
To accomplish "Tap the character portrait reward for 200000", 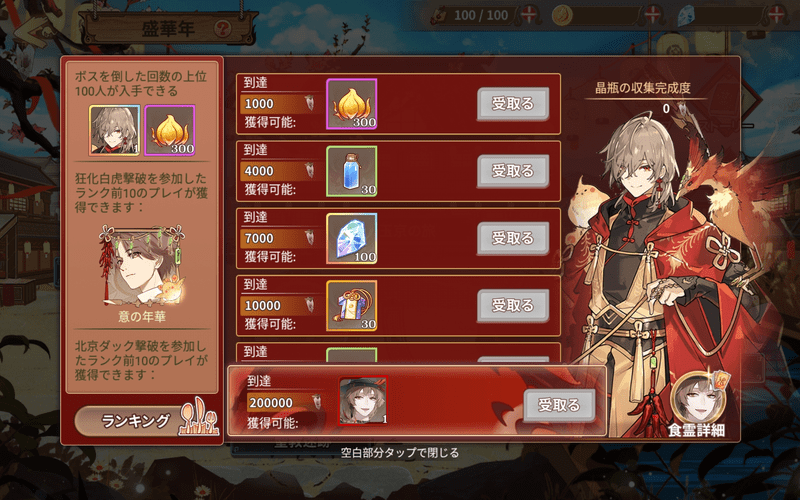I will click(363, 401).
